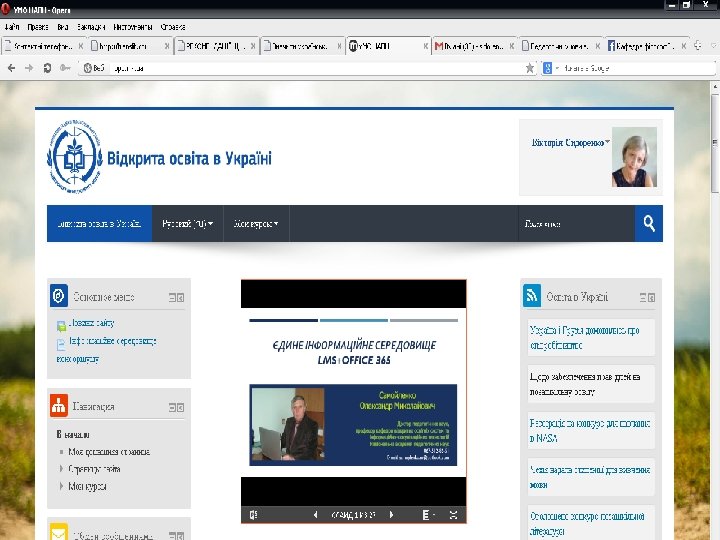Screen dimensions: 720x540
Task: Open the Новини сайту forum link
Action: tap(91, 323)
